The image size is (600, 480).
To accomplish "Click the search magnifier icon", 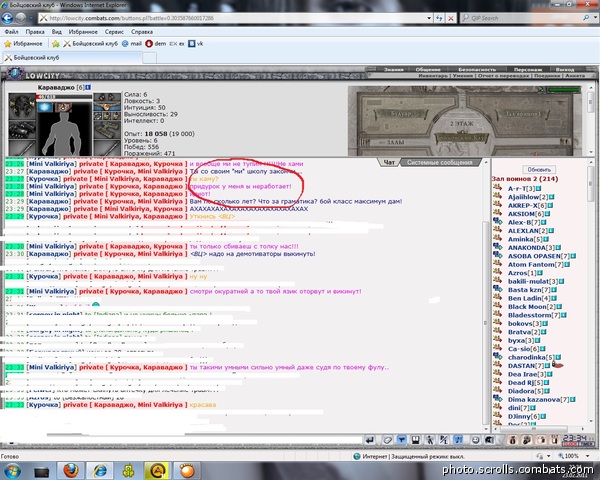I will (586, 18).
